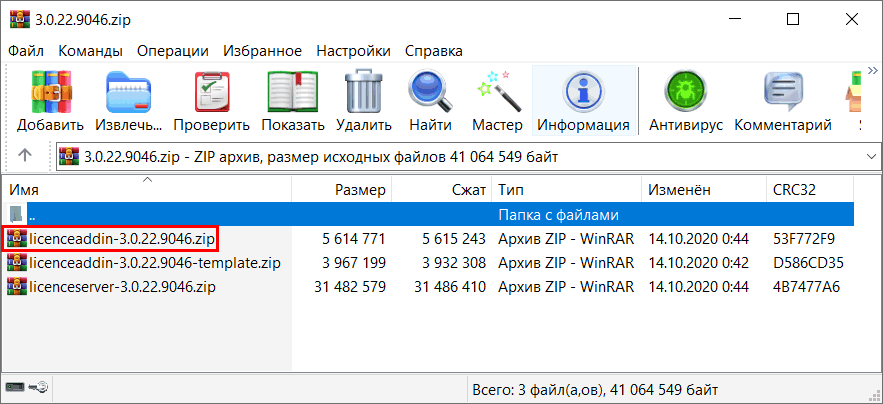Sort the list by the Имя column header
Viewport: 883px width, 404px height.
click(146, 190)
